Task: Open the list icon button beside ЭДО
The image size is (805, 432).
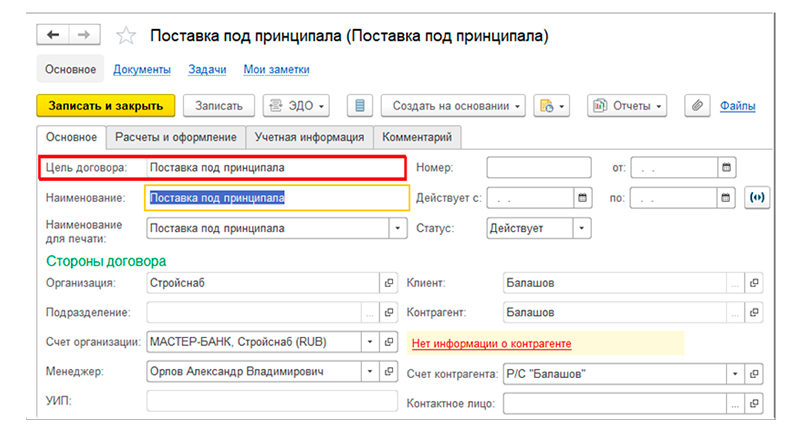Action: 360,106
